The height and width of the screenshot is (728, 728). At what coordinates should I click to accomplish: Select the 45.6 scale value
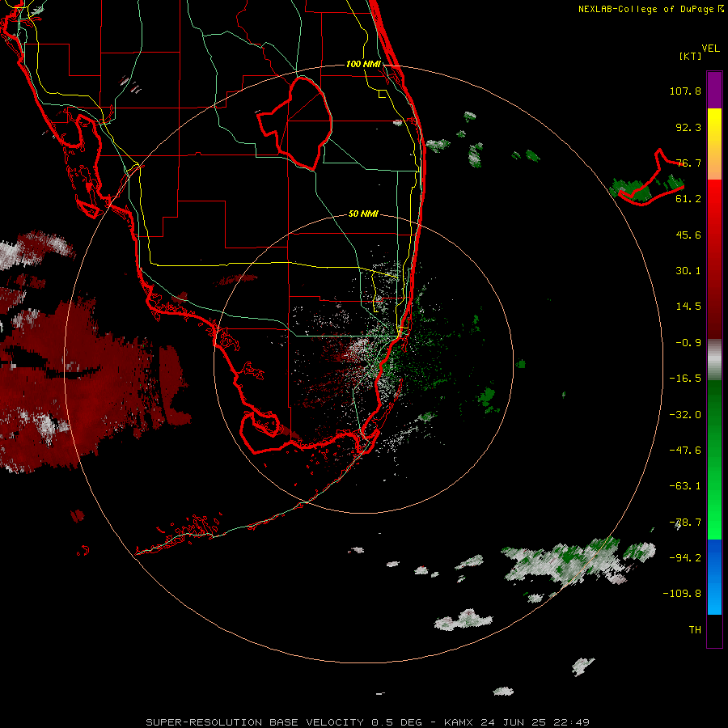pyautogui.click(x=688, y=235)
